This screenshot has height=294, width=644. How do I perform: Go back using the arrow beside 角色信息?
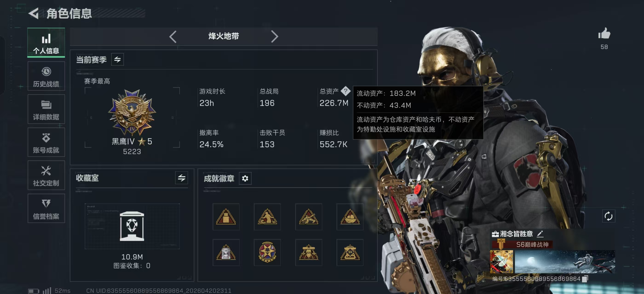coord(34,13)
